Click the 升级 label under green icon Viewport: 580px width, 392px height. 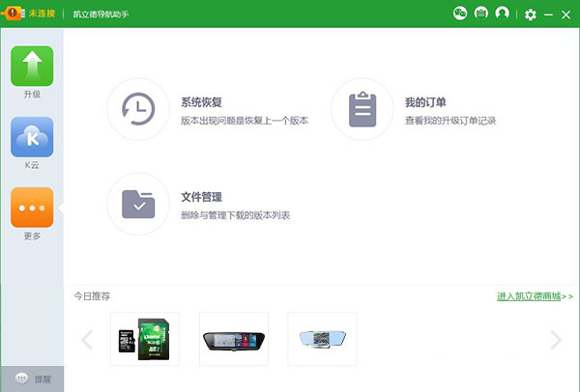click(32, 95)
